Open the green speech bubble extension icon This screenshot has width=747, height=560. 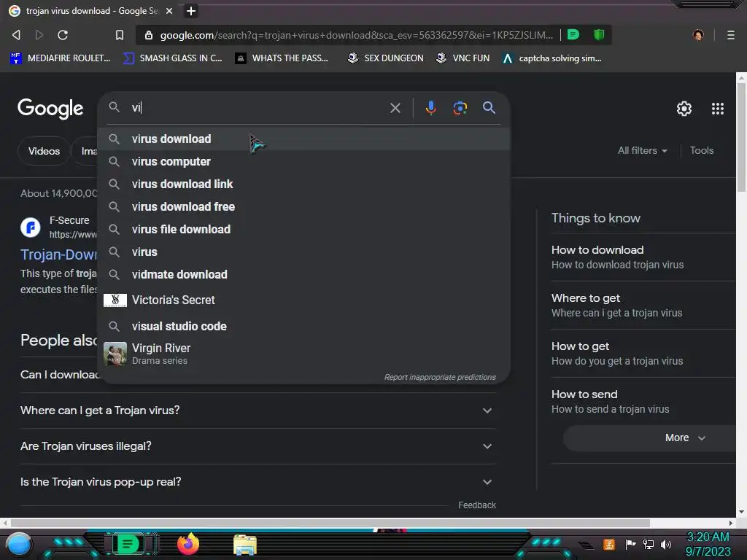point(573,35)
